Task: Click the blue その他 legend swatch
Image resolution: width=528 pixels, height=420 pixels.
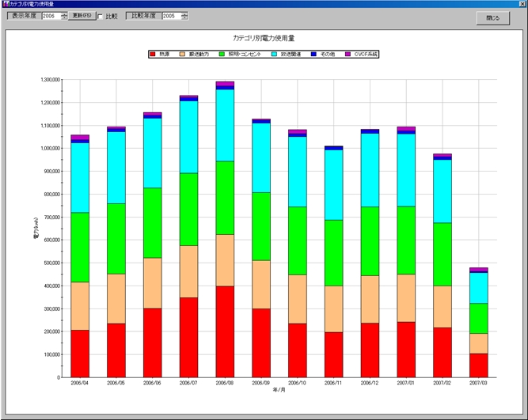Action: click(313, 55)
